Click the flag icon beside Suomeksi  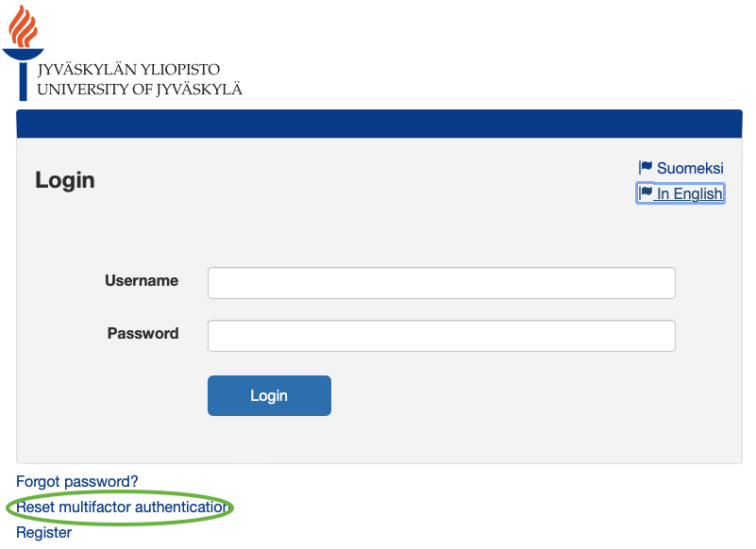[646, 167]
